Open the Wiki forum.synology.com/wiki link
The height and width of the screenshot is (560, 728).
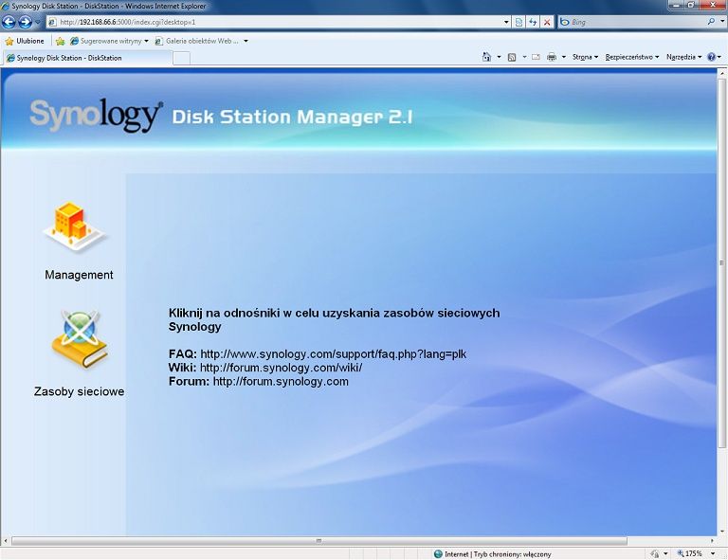[x=281, y=368]
